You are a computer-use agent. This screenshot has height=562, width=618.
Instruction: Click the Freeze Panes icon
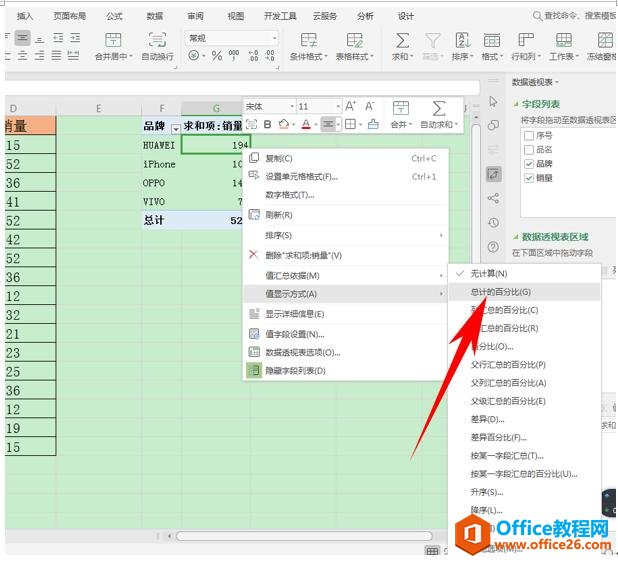click(605, 40)
